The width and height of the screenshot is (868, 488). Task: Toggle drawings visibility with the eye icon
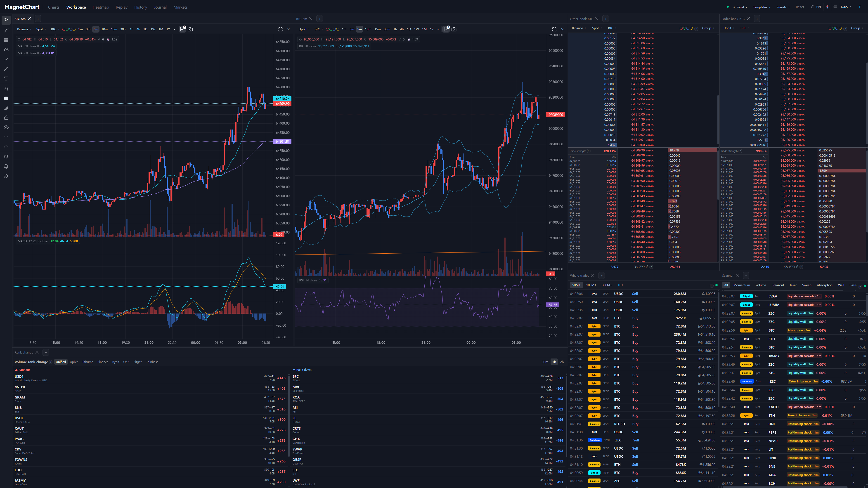(6, 127)
